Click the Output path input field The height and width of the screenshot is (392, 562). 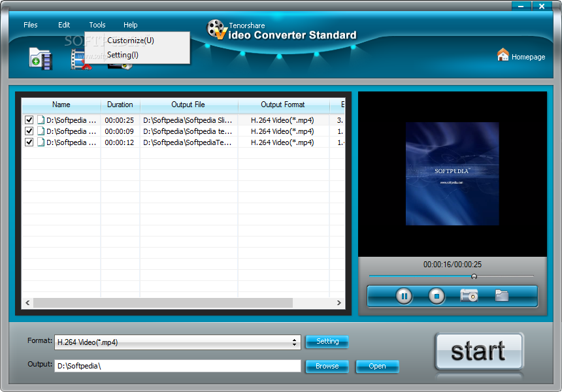[177, 366]
